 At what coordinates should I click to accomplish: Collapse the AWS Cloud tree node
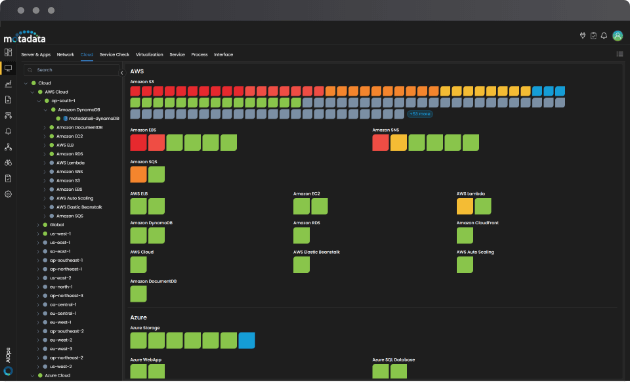32,92
